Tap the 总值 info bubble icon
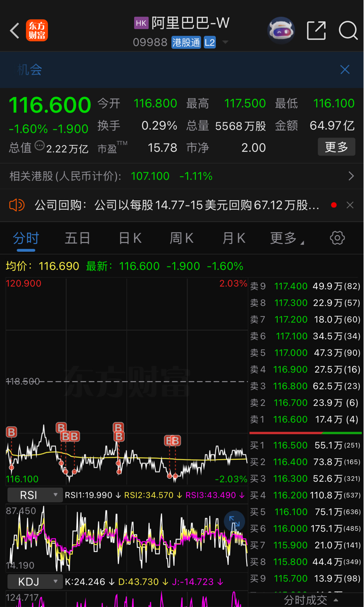Image resolution: width=364 pixels, height=607 pixels. 40,146
